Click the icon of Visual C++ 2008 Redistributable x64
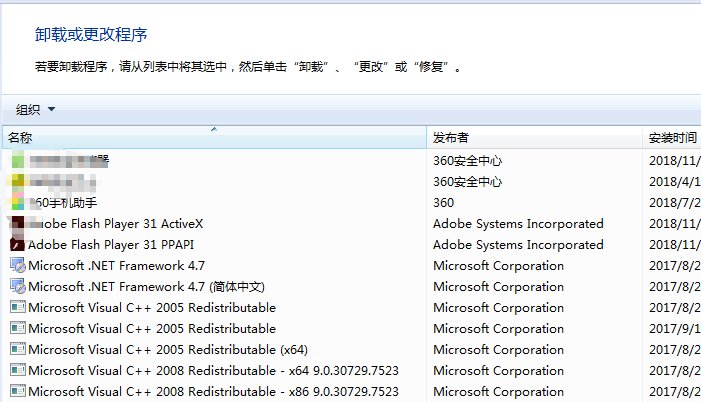The width and height of the screenshot is (701, 402). click(18, 370)
